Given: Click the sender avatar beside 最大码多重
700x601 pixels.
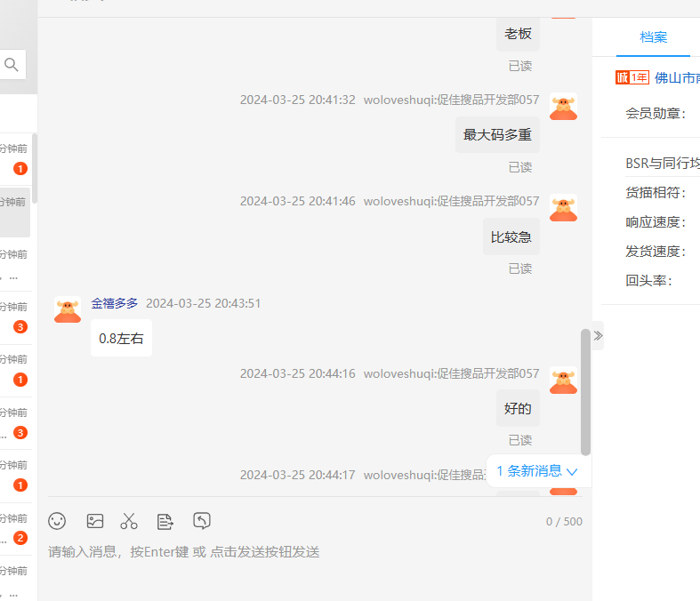Looking at the screenshot, I should tap(563, 107).
